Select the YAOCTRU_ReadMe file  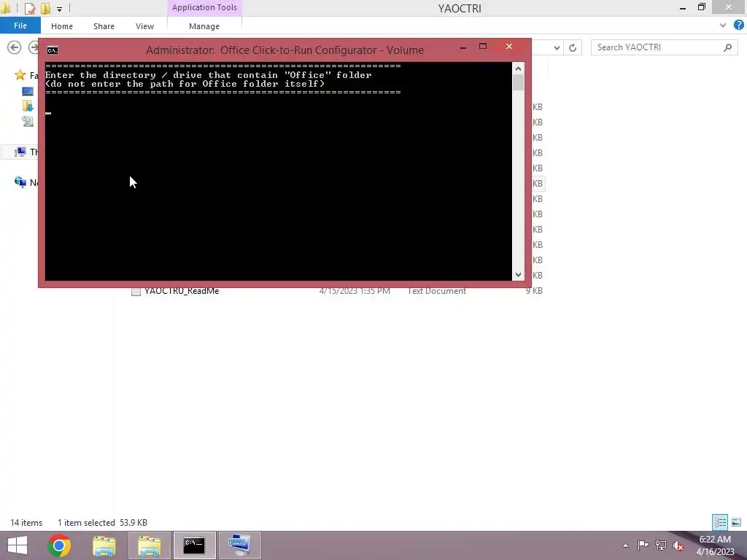click(x=182, y=291)
